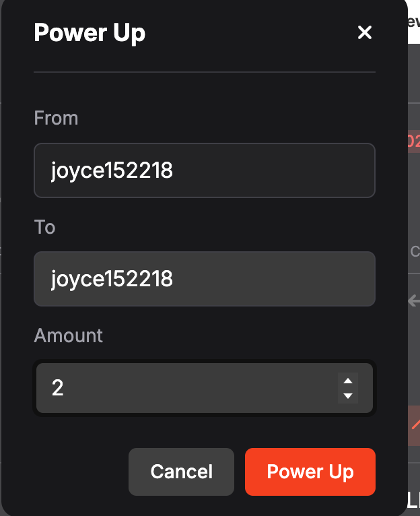Select the joyce152218 text in To field
The width and height of the screenshot is (420, 516).
point(112,279)
